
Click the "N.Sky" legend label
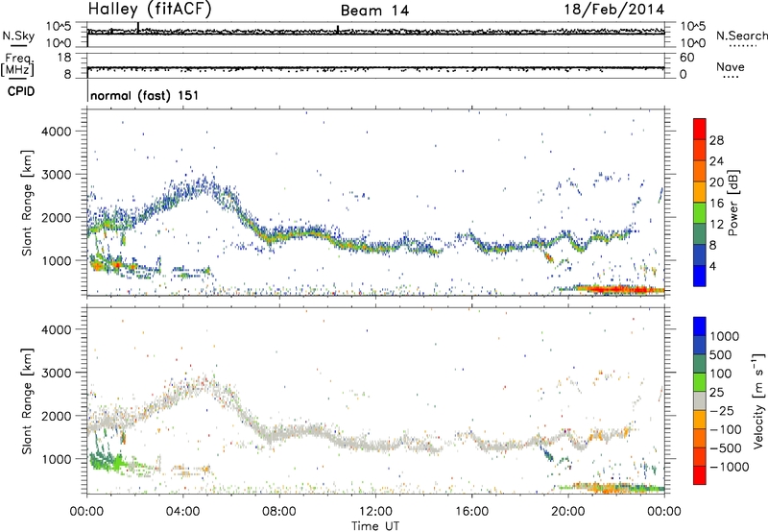pyautogui.click(x=18, y=36)
